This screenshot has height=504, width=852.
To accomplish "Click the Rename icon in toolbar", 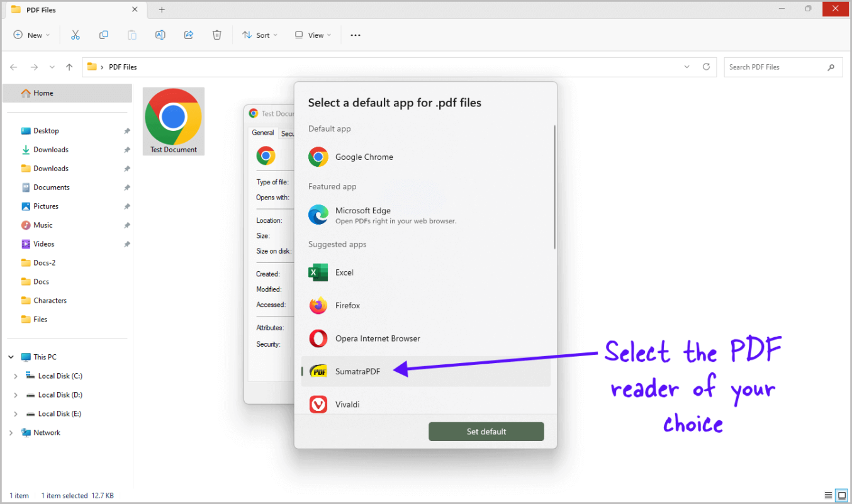I will click(160, 35).
